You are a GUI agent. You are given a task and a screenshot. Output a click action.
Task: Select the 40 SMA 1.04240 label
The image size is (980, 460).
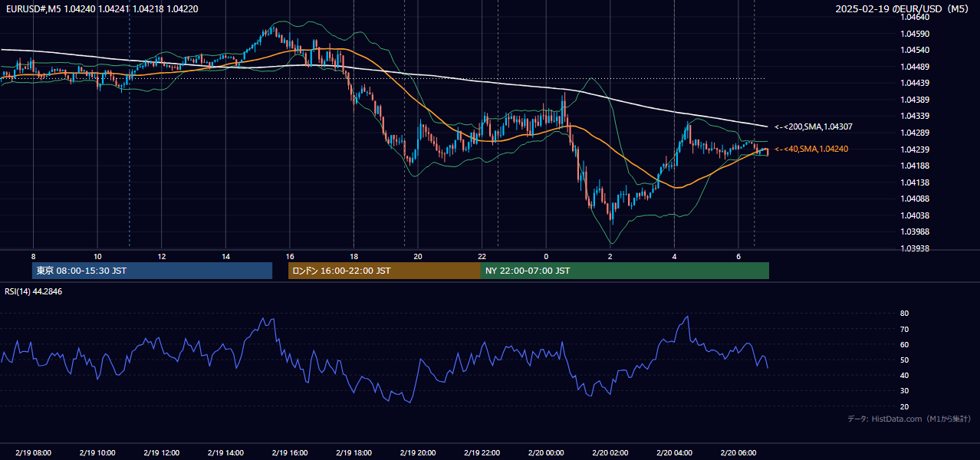[x=811, y=149]
